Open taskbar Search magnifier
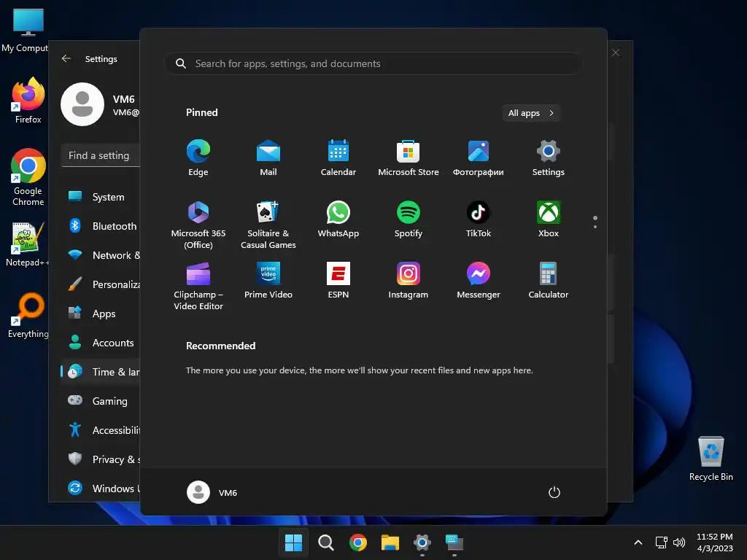 (326, 542)
